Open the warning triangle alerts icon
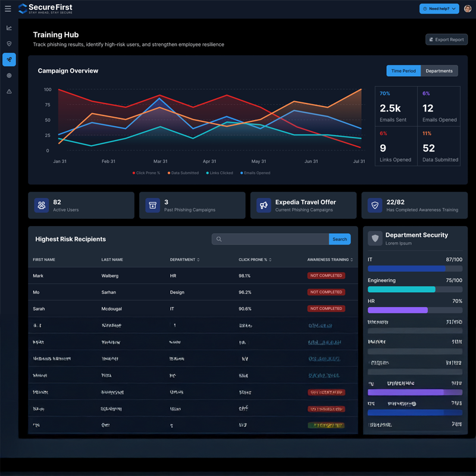The image size is (476, 476). tap(9, 92)
